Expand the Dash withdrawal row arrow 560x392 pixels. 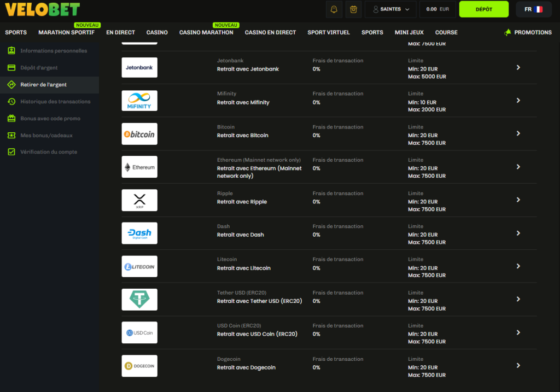518,233
